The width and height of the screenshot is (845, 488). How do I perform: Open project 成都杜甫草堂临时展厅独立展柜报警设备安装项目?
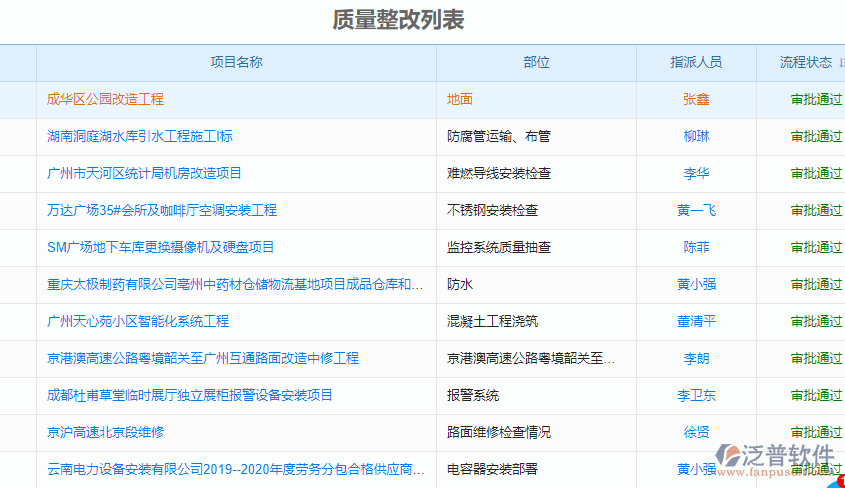[x=190, y=395]
